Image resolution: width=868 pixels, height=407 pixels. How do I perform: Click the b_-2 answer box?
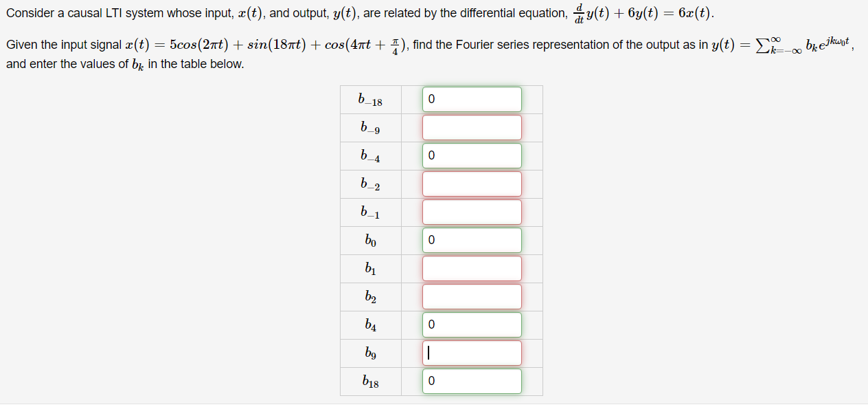click(x=472, y=184)
